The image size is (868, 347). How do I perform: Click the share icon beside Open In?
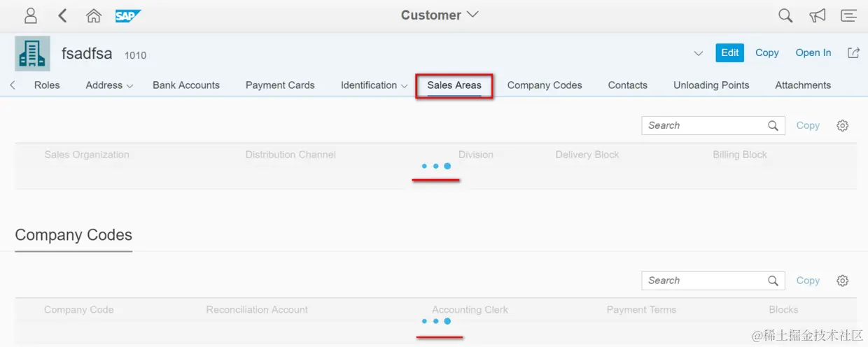point(853,52)
